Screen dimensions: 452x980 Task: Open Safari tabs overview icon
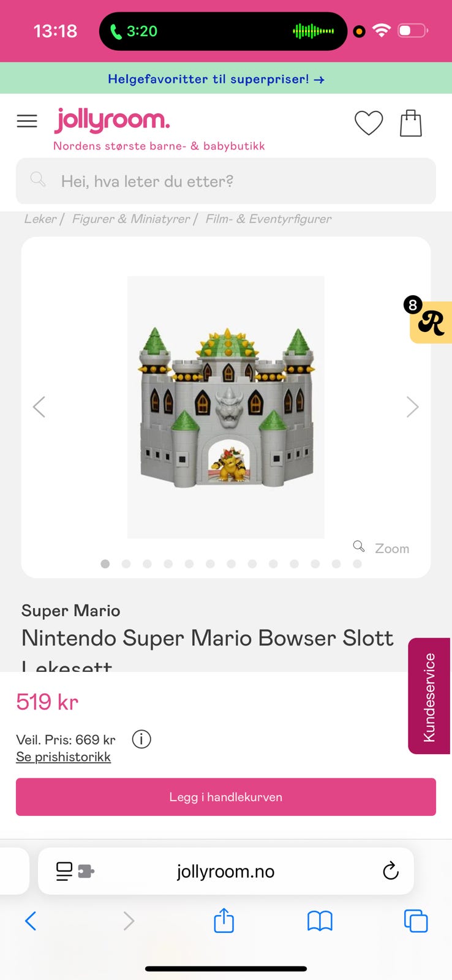pyautogui.click(x=415, y=921)
